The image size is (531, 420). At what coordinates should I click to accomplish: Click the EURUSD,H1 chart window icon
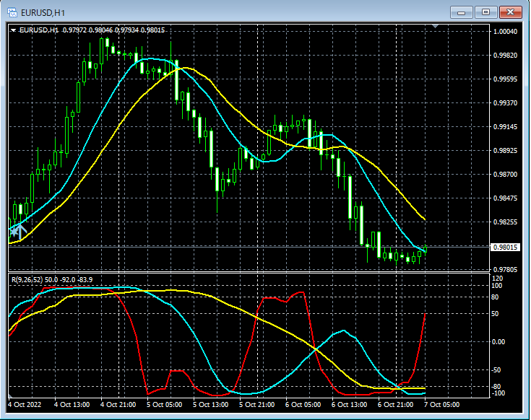(12, 12)
